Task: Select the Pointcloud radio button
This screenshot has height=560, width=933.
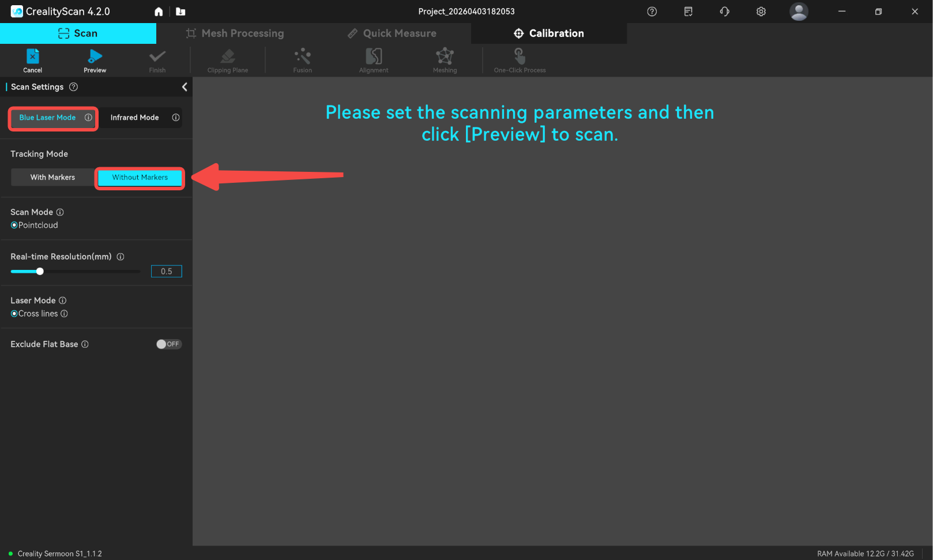Action: coord(14,225)
